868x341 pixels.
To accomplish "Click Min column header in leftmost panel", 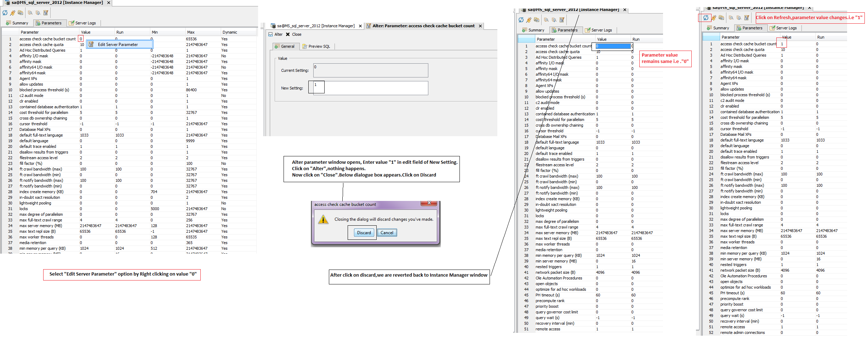I will tap(168, 32).
